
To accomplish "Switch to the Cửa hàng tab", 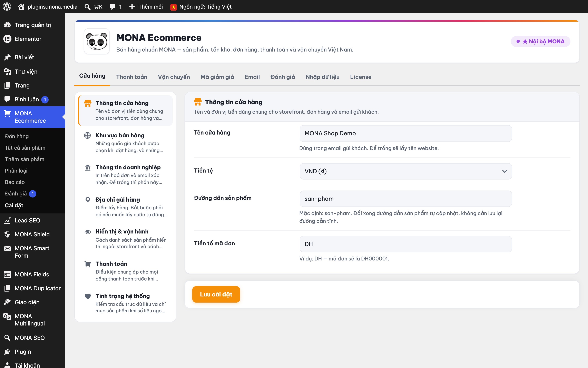I will [x=92, y=76].
